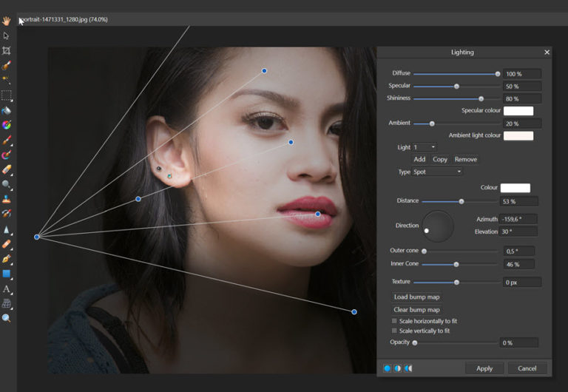The image size is (568, 392).
Task: Switch to full preview mode icon
Action: click(388, 368)
